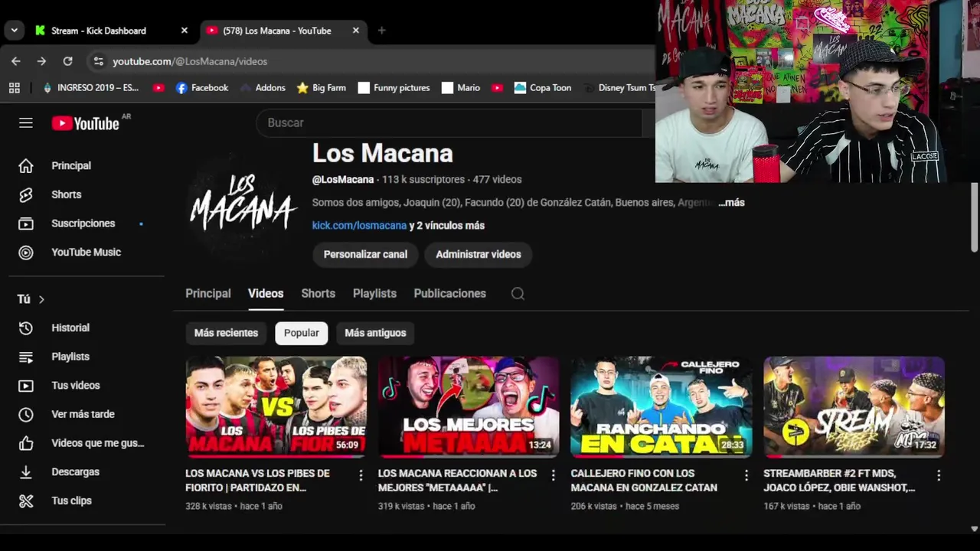Viewport: 980px width, 551px height.
Task: Open Suscripciones sidebar icon
Action: (26, 223)
